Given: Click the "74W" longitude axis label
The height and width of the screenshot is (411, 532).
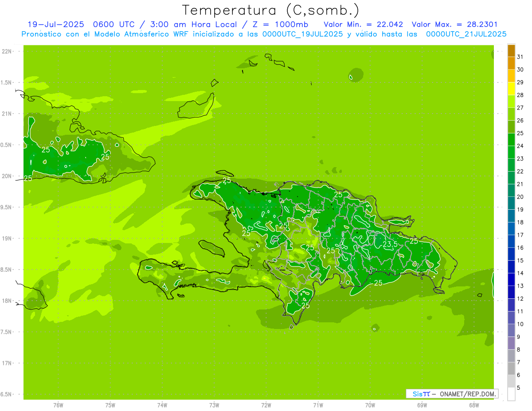Looking at the screenshot, I should click(x=162, y=405).
